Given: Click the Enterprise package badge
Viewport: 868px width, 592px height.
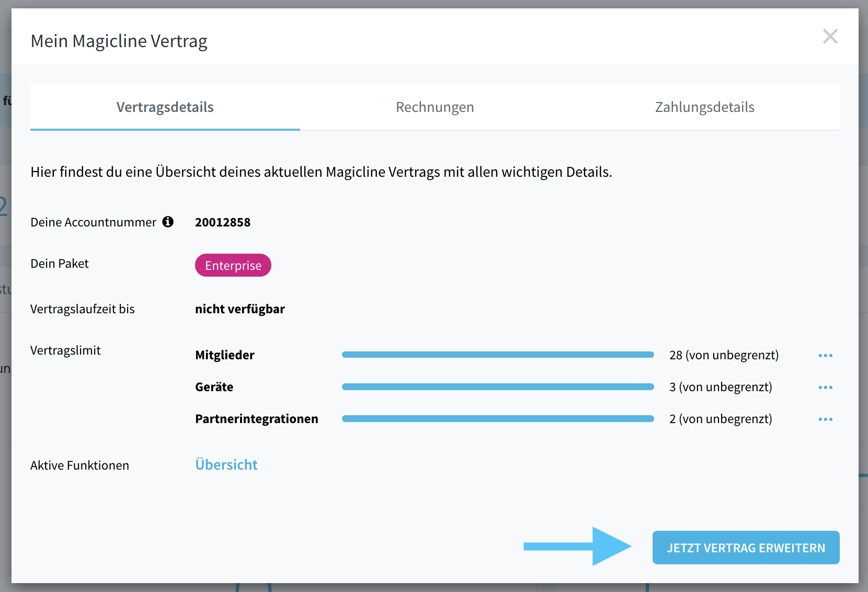Looking at the screenshot, I should (233, 265).
